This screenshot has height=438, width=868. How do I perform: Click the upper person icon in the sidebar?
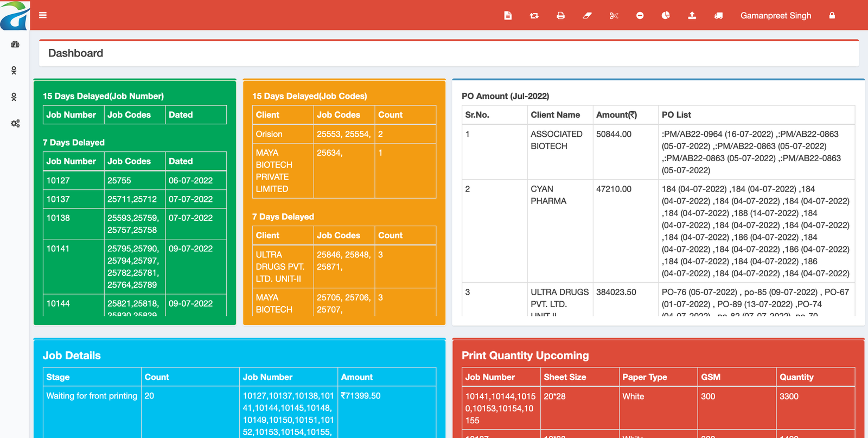tap(14, 71)
